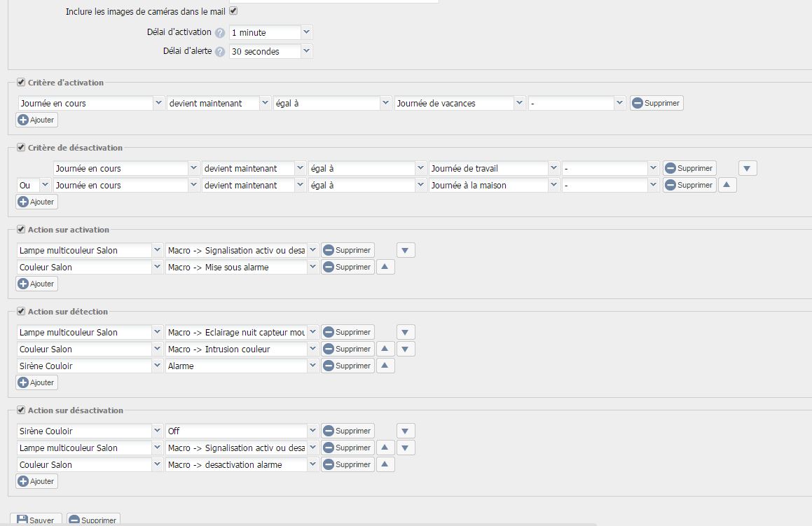Uncheck Critère d'activation section checkbox

tap(21, 83)
